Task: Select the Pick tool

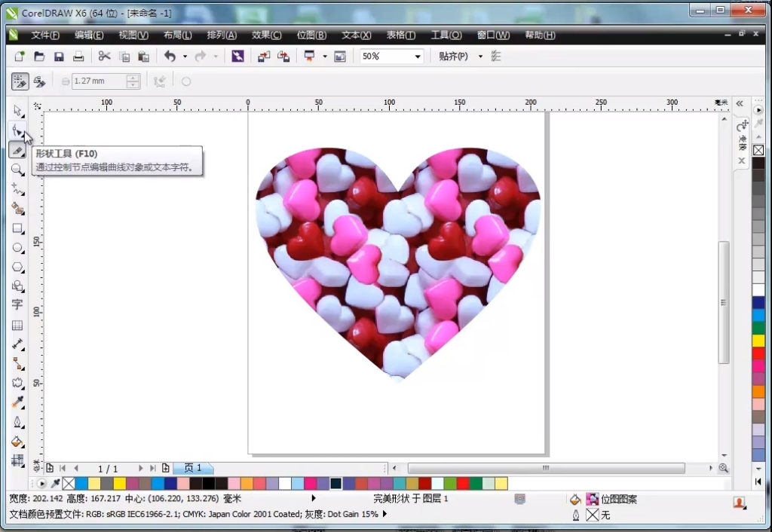Action: [18, 111]
